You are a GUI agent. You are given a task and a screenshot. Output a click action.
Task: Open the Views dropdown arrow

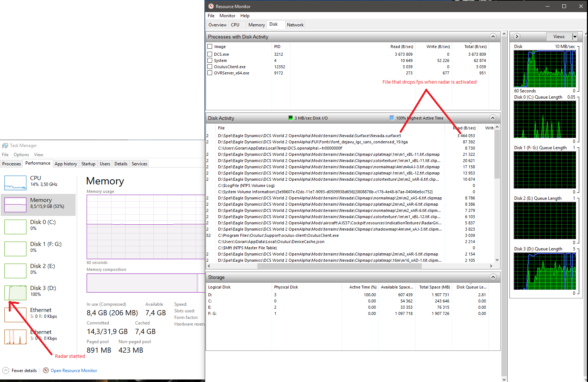(575, 36)
